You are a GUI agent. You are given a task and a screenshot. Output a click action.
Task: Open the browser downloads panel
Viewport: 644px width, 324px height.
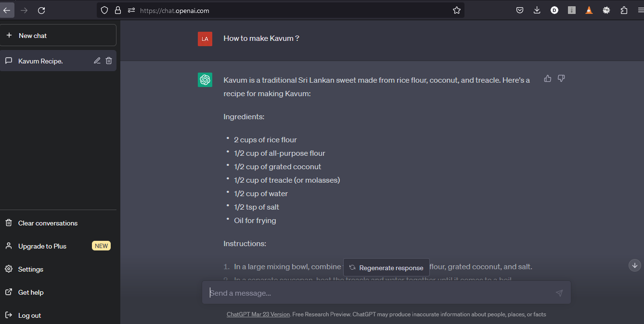(537, 10)
